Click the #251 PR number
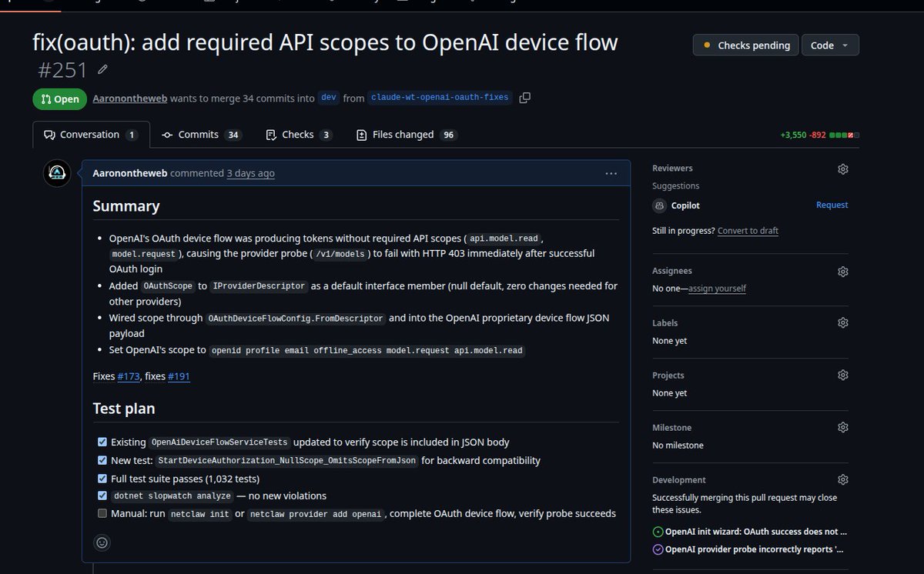 (x=63, y=71)
